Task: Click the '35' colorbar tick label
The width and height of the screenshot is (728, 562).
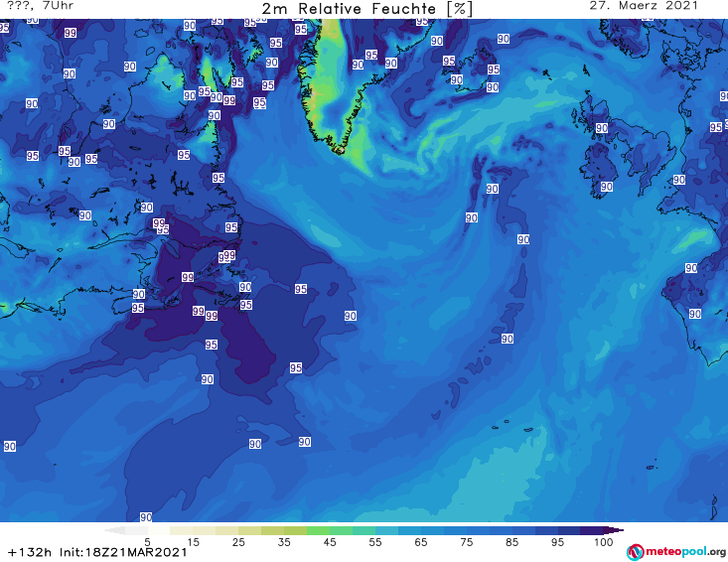Action: point(284,541)
